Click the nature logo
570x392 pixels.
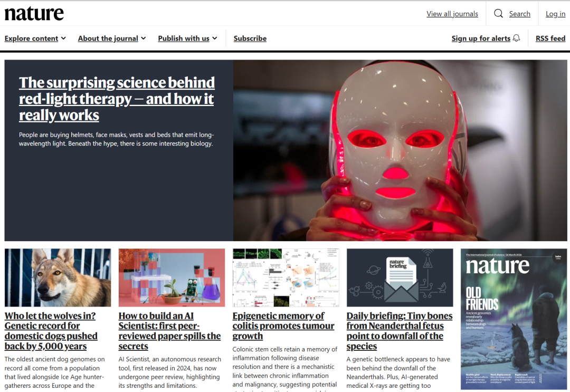click(x=34, y=13)
